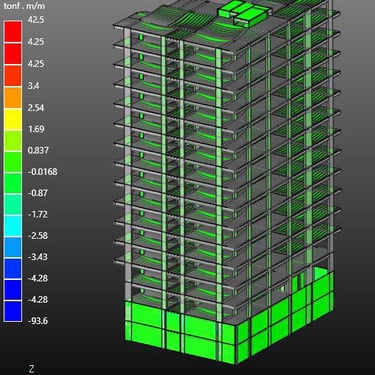Choose the cyan swatch between -1.72 and -2.58

(x=13, y=226)
